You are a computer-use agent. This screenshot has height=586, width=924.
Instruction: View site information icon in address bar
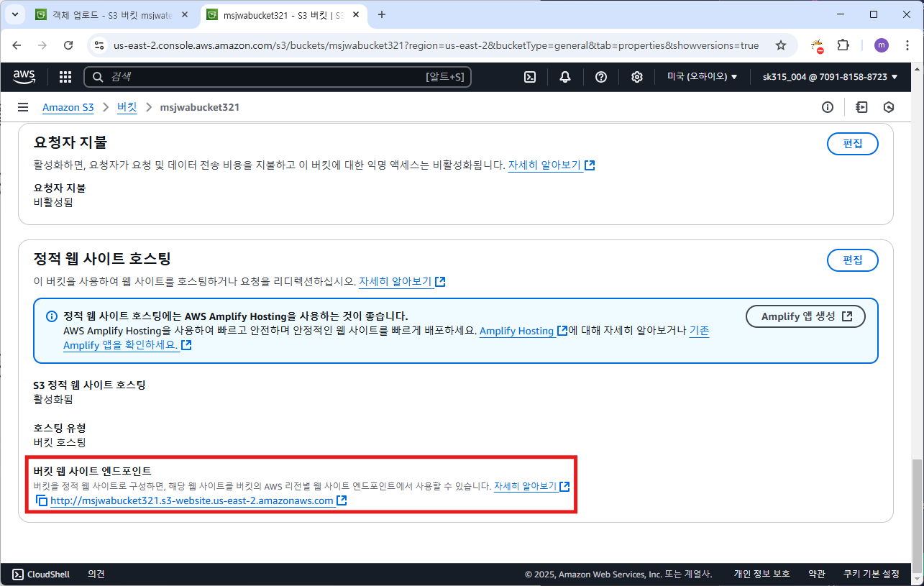point(99,45)
